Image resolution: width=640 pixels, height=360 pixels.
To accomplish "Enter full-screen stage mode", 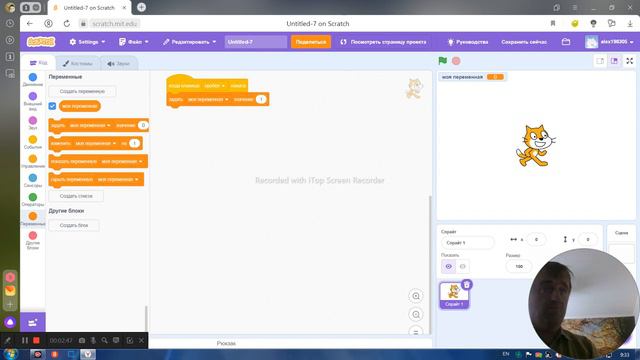I will (x=629, y=61).
